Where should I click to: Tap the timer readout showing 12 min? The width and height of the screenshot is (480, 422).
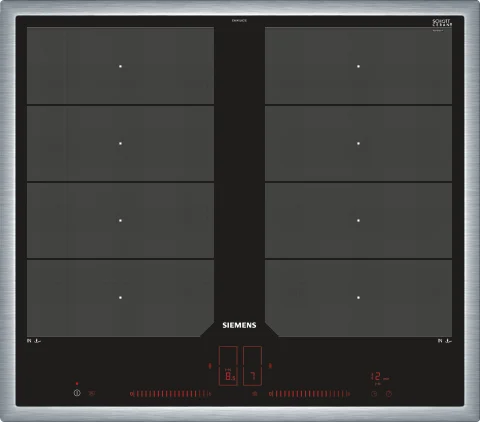point(380,377)
